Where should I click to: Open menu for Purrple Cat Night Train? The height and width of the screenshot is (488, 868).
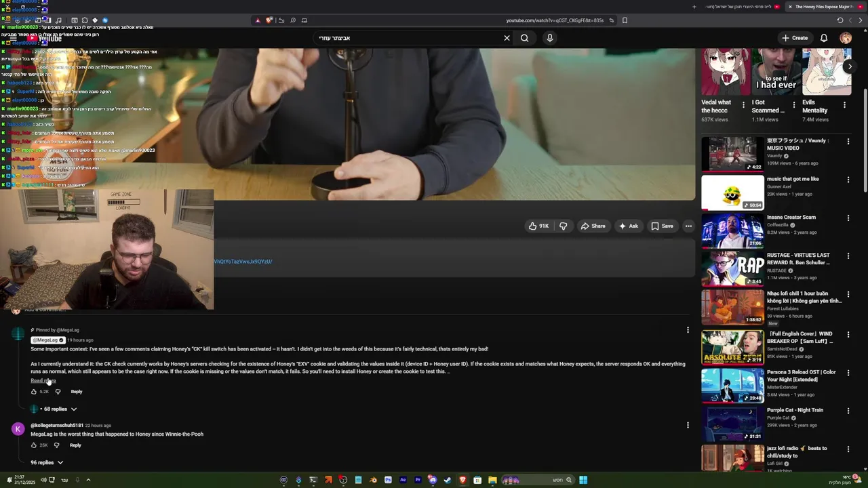click(848, 411)
